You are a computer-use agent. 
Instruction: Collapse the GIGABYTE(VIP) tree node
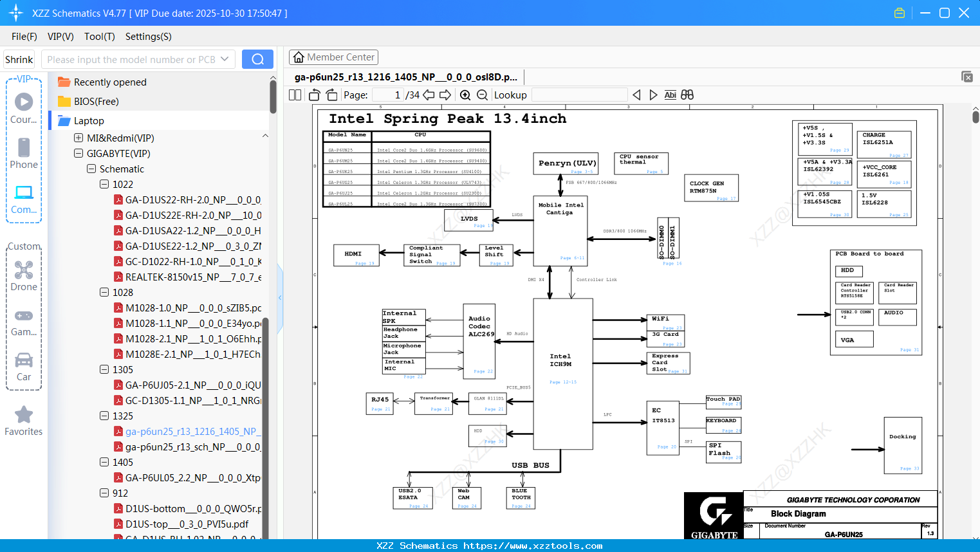[79, 153]
